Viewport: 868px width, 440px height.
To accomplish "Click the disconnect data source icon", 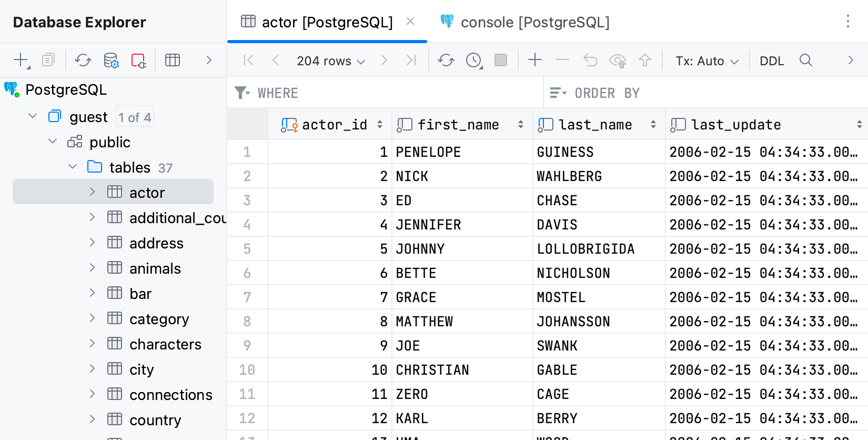I will [x=138, y=60].
